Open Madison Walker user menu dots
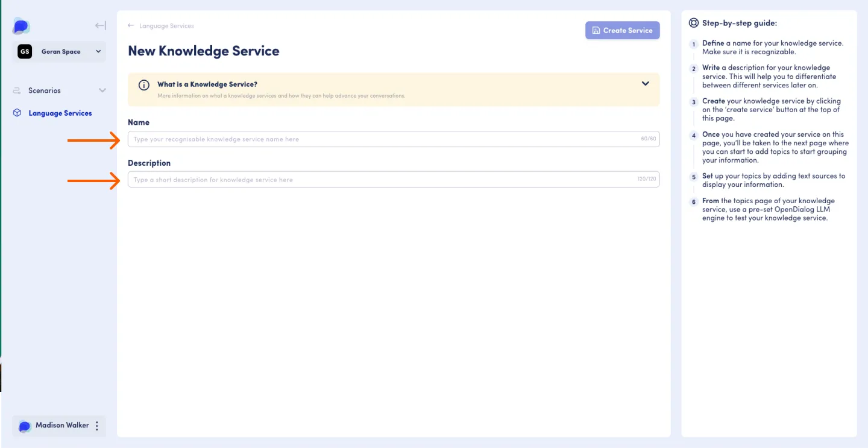 [x=97, y=426]
